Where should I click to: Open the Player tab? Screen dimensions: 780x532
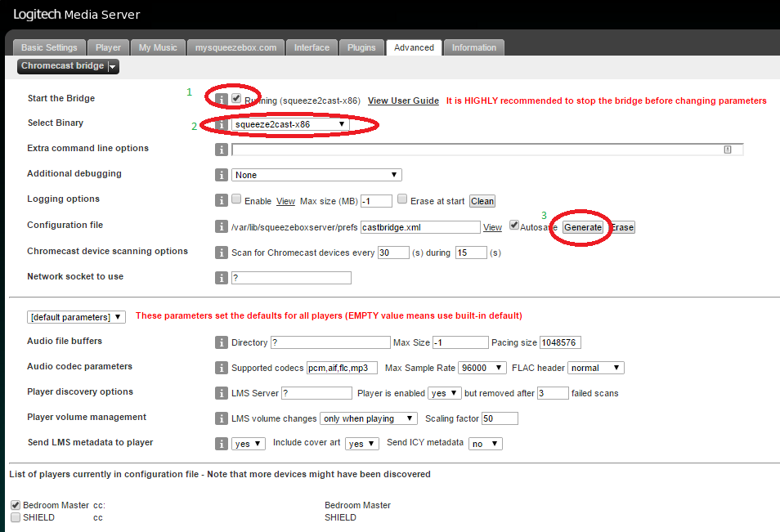[108, 47]
